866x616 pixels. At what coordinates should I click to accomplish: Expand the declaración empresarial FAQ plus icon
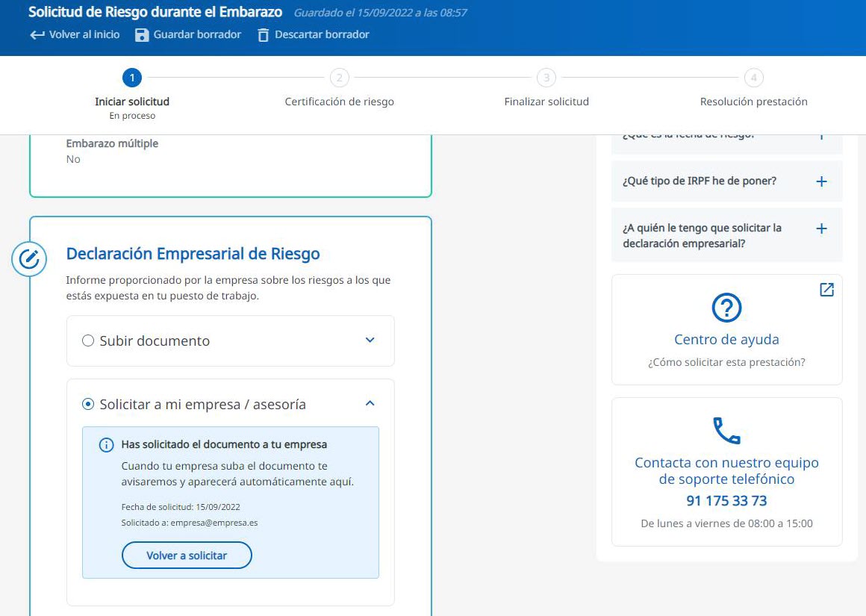(821, 228)
